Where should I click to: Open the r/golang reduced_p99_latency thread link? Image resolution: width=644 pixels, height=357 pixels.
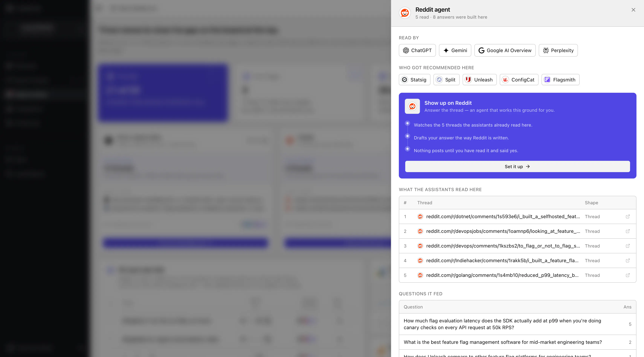(x=502, y=275)
